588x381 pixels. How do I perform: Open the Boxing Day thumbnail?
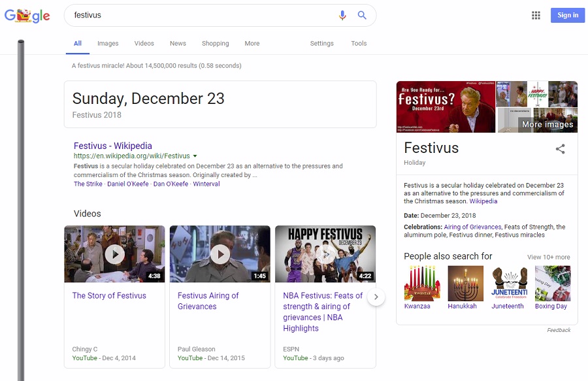(x=553, y=283)
